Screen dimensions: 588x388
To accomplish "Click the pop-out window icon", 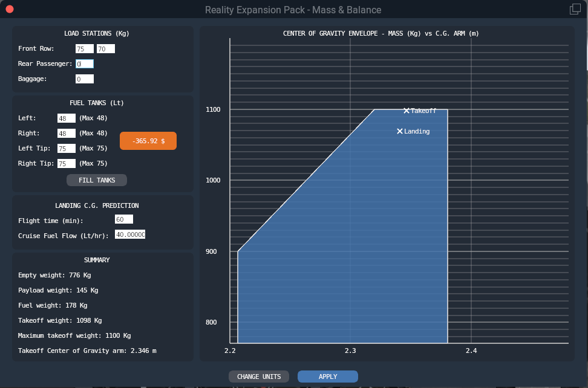I will click(x=575, y=9).
